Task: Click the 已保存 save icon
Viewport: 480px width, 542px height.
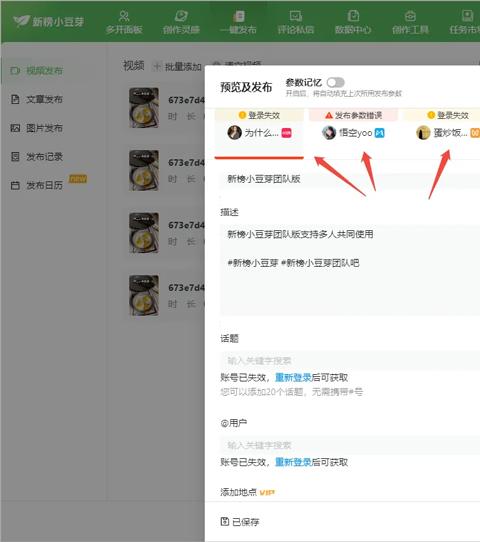Action: [x=225, y=521]
